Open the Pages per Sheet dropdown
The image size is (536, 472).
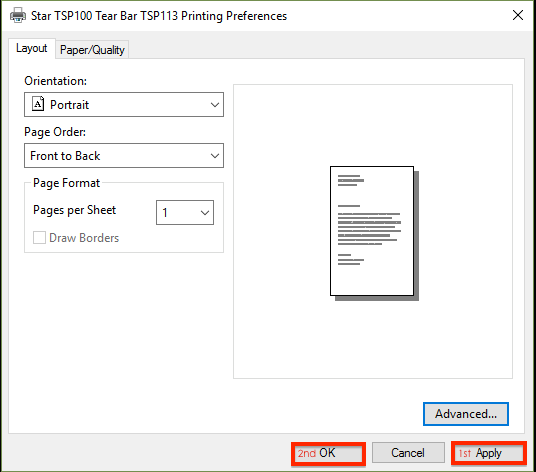(185, 213)
